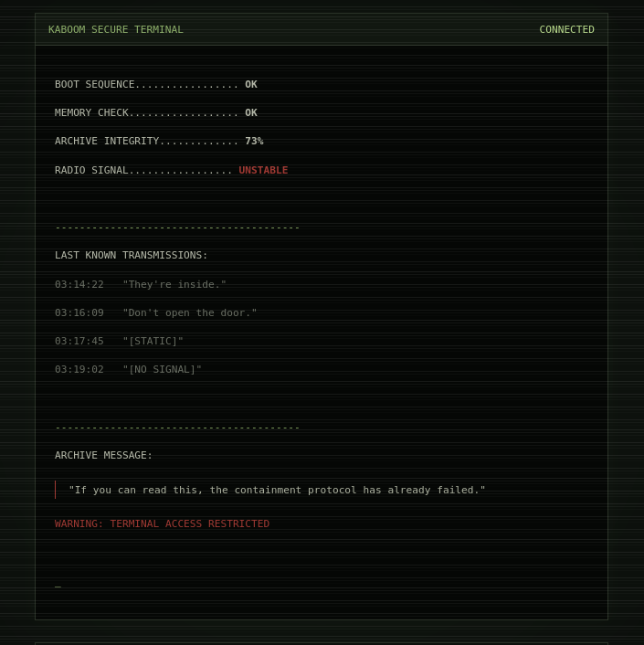Click WARNING: TERMINAL ACCESS RESTRICTED text
Screen dimensions: 644x645
coord(162,523)
